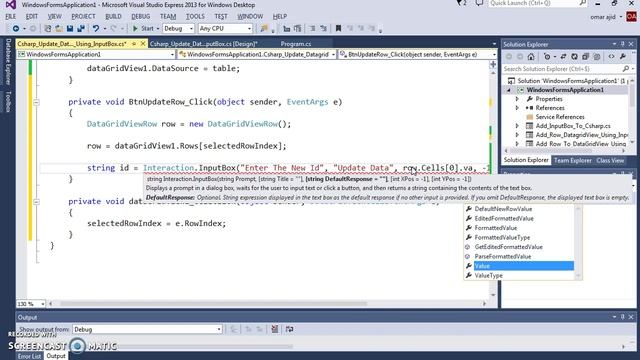Switch to the Program.cs tab
This screenshot has width=640, height=360.
pos(296,44)
